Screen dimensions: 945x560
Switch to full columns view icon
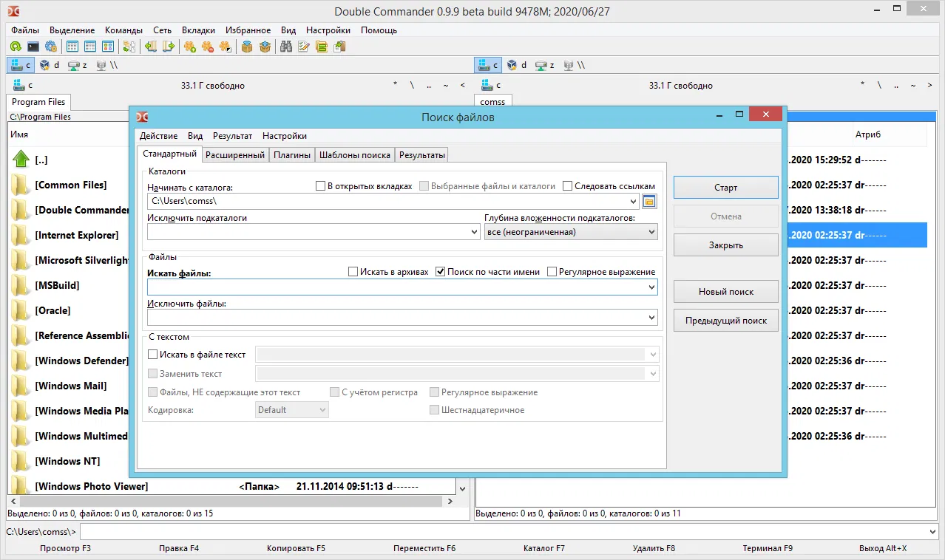90,47
